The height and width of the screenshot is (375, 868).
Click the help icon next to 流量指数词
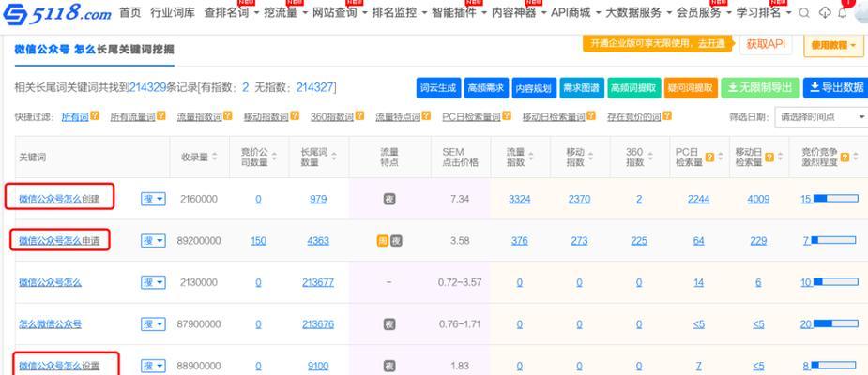pyautogui.click(x=227, y=116)
